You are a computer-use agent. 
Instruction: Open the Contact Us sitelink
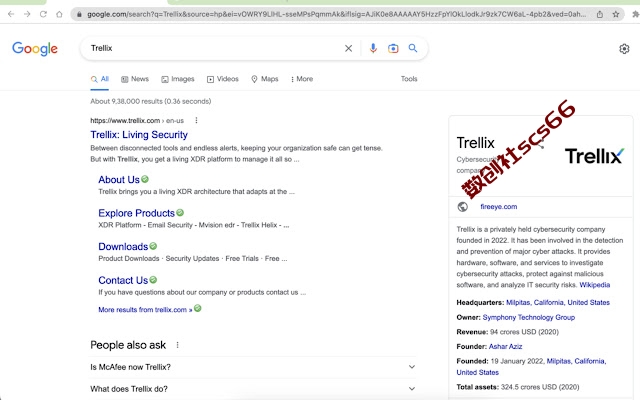(123, 280)
